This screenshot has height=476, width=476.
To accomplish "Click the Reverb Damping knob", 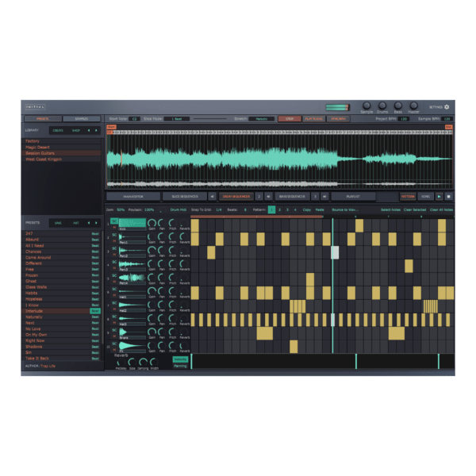I will pyautogui.click(x=143, y=362).
